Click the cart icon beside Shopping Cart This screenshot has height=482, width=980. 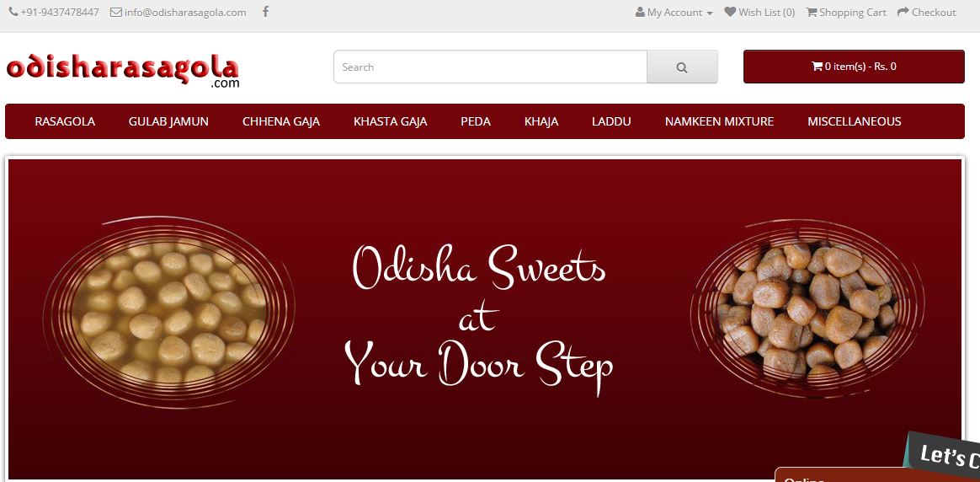click(x=812, y=12)
